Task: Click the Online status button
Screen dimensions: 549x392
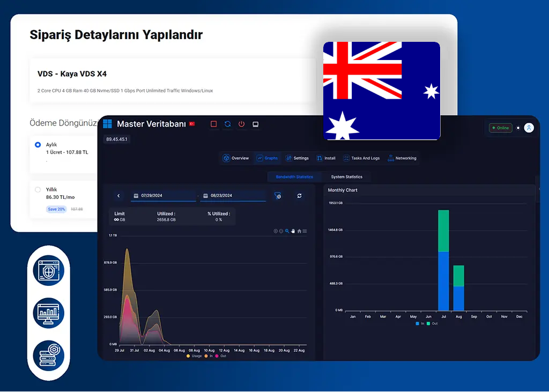Action: click(500, 128)
